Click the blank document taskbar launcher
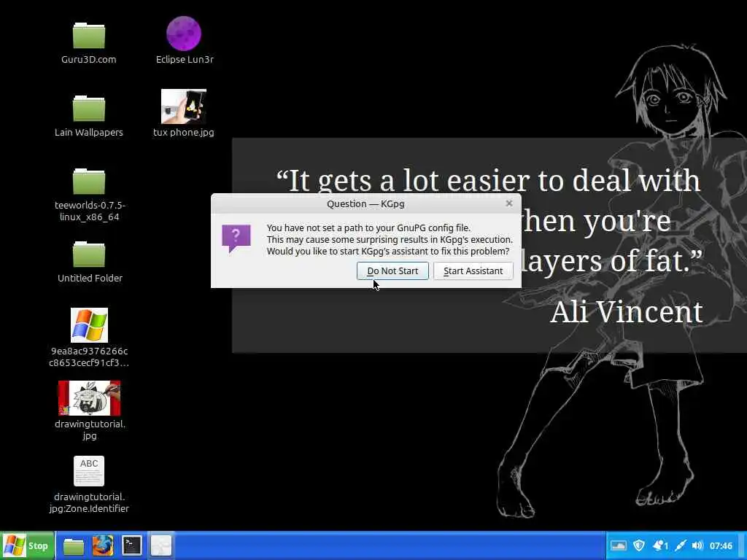This screenshot has width=747, height=560. 161,545
